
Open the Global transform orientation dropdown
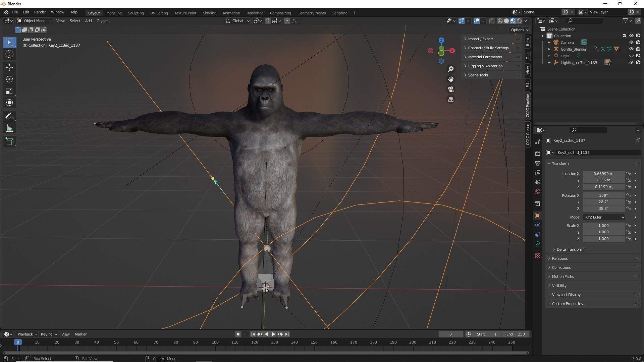pyautogui.click(x=237, y=21)
